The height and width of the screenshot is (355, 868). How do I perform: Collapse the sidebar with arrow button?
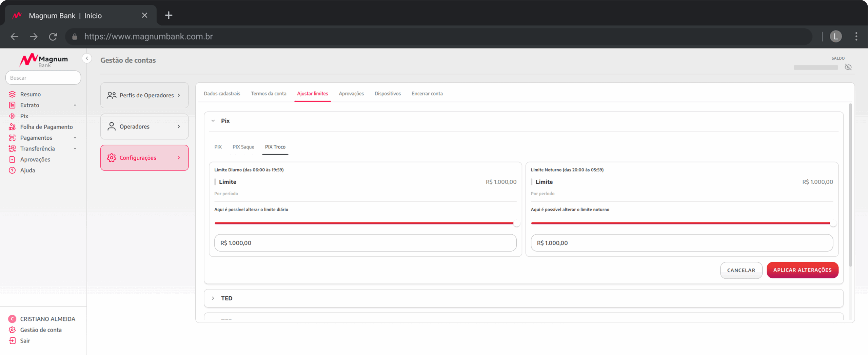(x=87, y=59)
